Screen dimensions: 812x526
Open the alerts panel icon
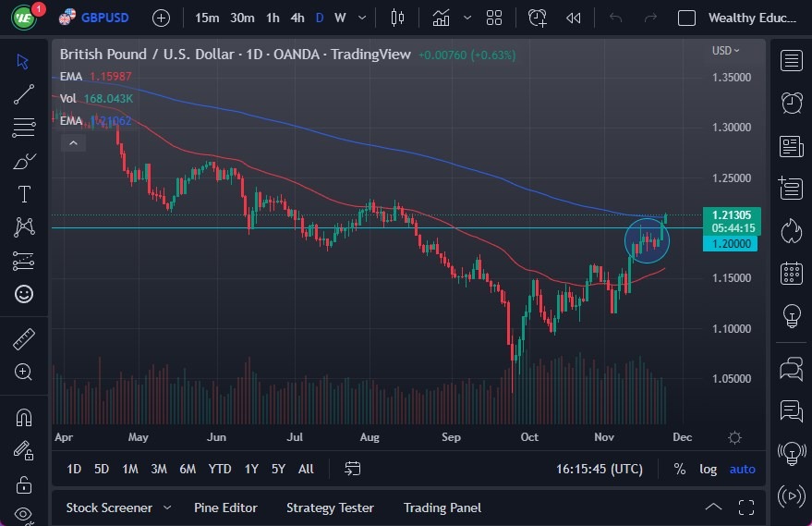791,103
